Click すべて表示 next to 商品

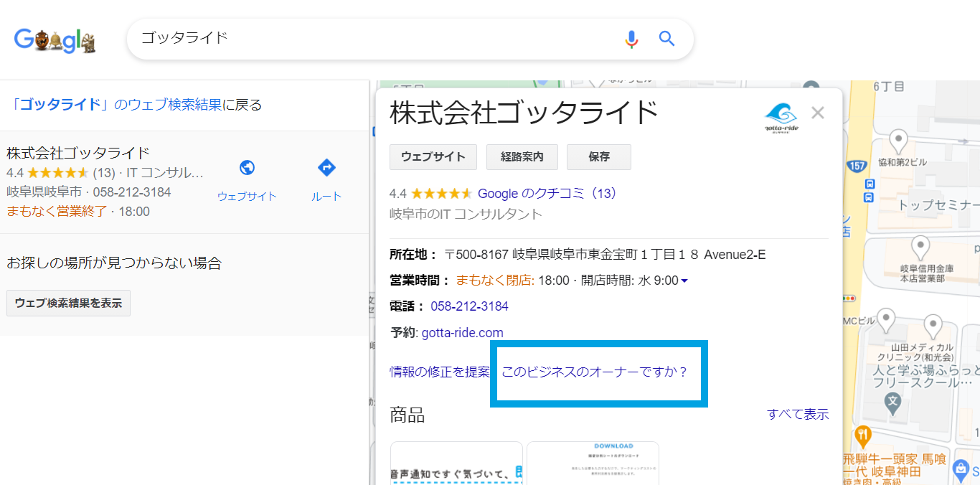tap(798, 414)
